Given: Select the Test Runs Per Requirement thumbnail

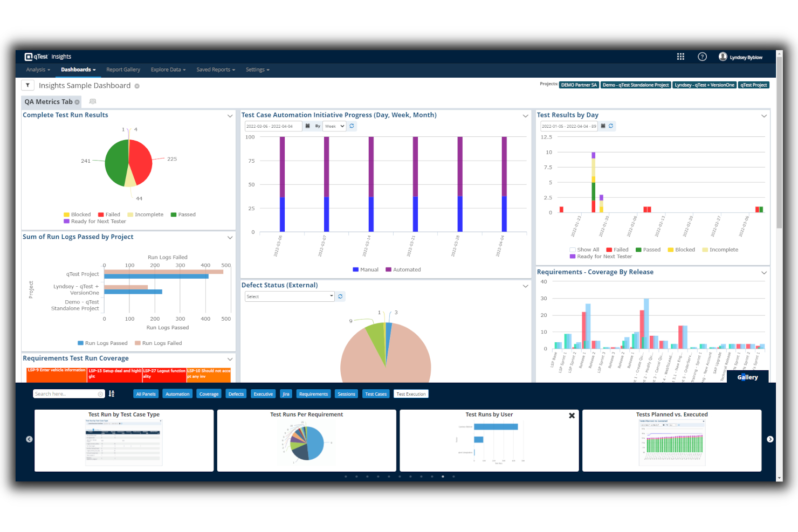Looking at the screenshot, I should [x=306, y=440].
